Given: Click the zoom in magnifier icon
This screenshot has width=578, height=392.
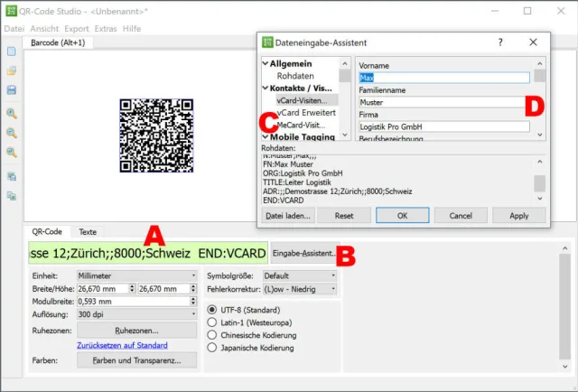Looking at the screenshot, I should click(12, 114).
